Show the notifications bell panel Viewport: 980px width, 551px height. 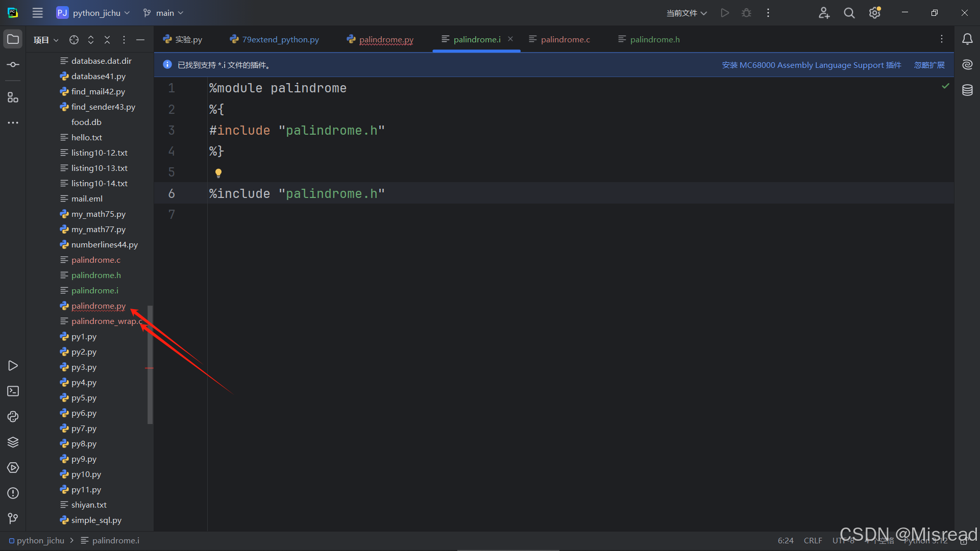(967, 39)
